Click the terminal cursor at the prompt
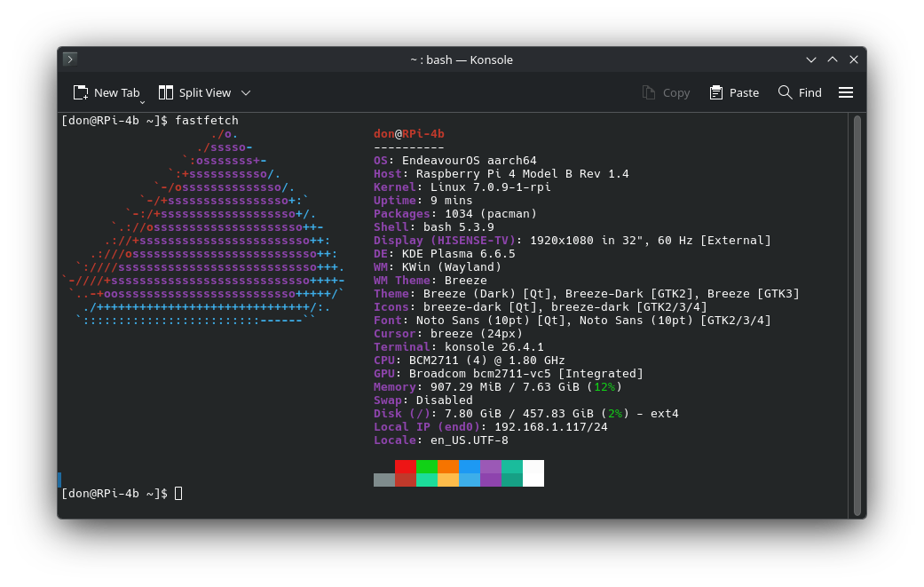This screenshot has width=924, height=587. pos(178,493)
